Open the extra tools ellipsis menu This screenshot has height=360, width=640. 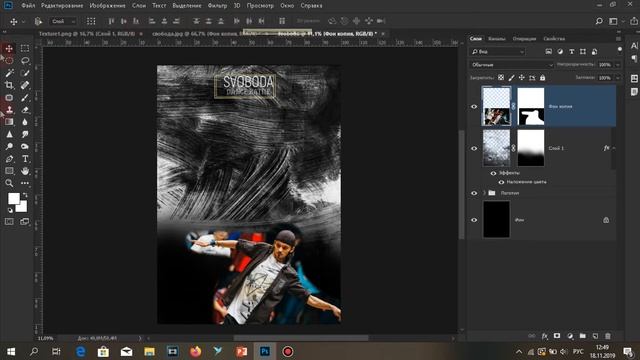pyautogui.click(x=25, y=183)
